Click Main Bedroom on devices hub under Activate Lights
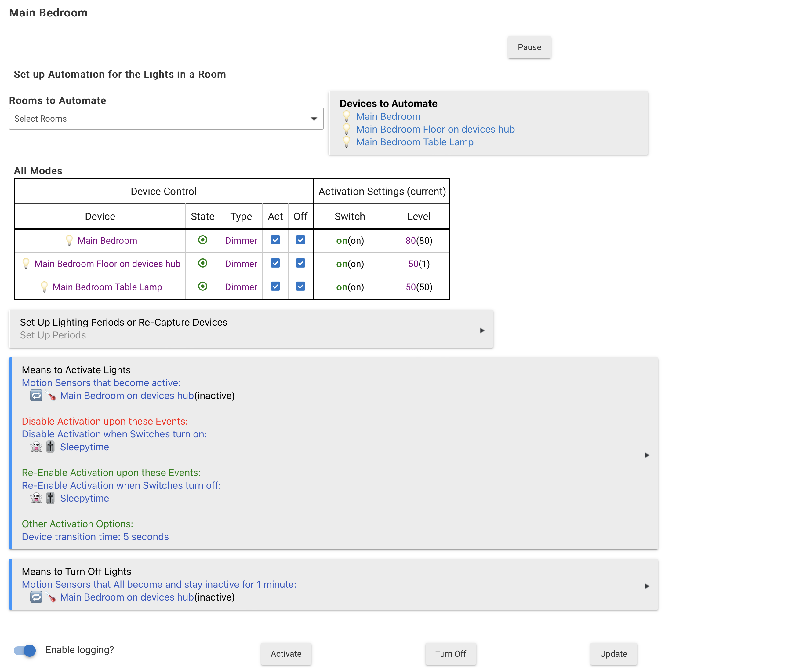The image size is (803, 672). click(x=127, y=396)
